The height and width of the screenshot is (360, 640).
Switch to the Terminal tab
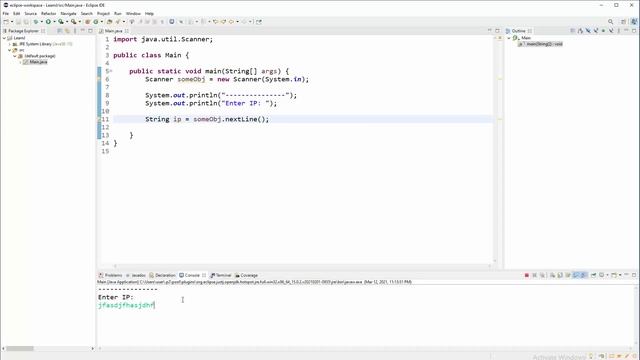pyautogui.click(x=221, y=275)
